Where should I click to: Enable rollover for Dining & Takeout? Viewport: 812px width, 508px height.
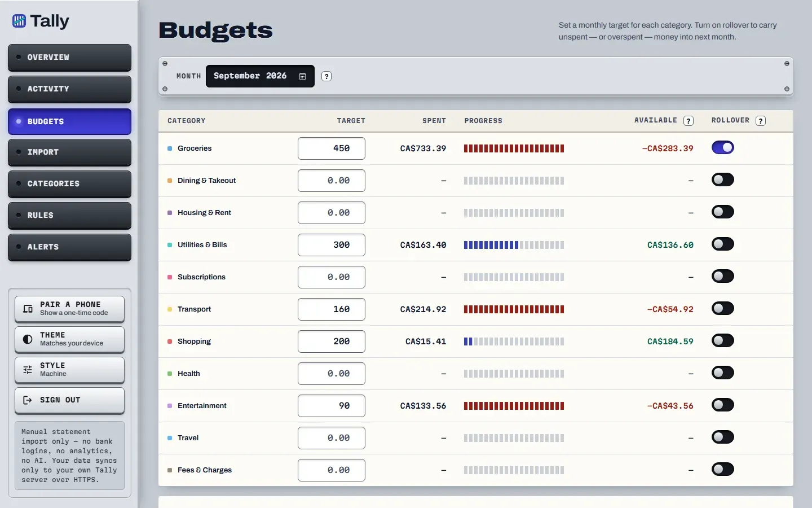[x=723, y=180]
